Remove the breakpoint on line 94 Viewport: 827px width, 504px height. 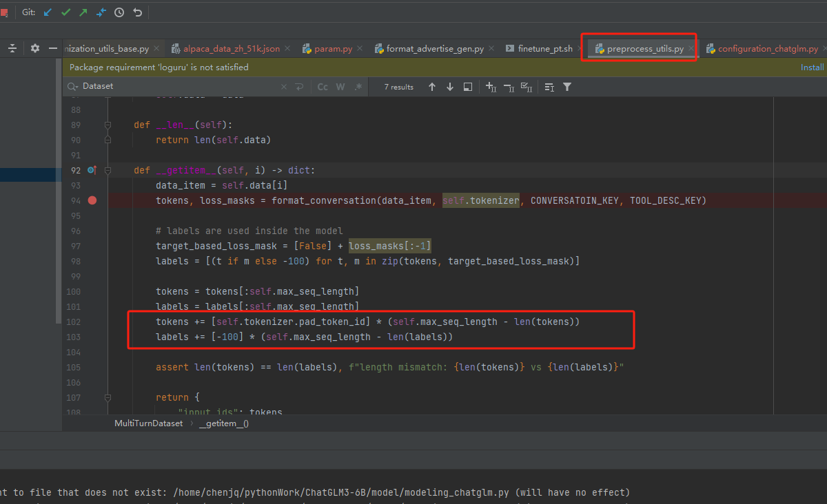pyautogui.click(x=93, y=200)
